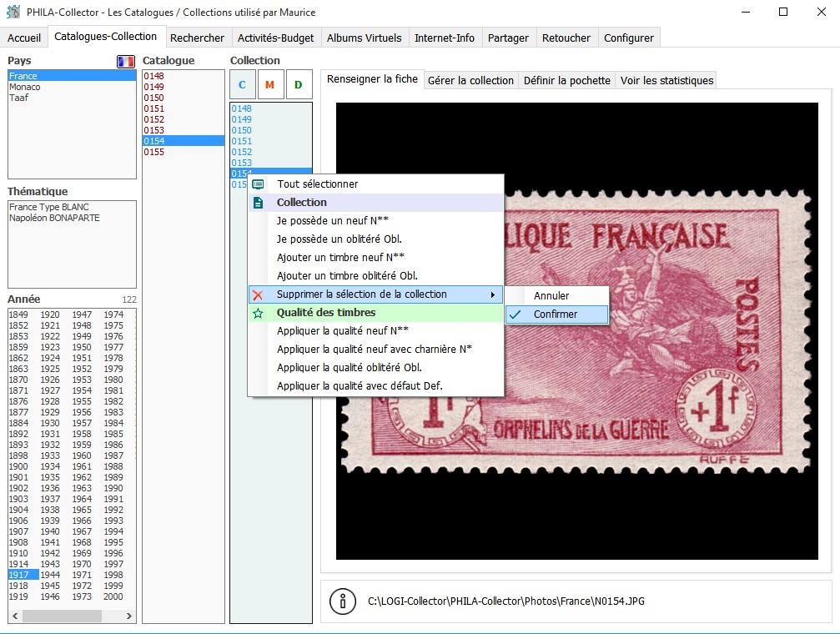The height and width of the screenshot is (634, 840).
Task: Switch to the Accueil tab
Action: tap(24, 38)
